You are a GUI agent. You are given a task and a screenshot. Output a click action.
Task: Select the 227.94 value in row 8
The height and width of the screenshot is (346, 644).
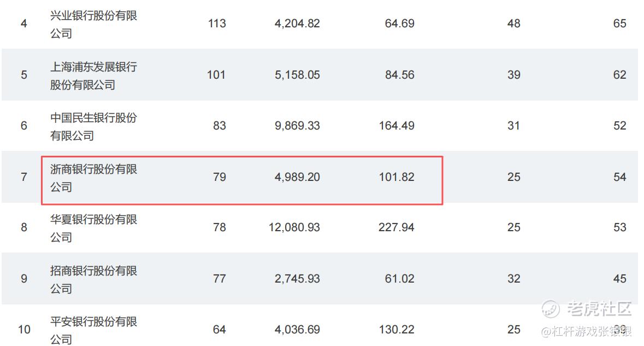click(397, 227)
